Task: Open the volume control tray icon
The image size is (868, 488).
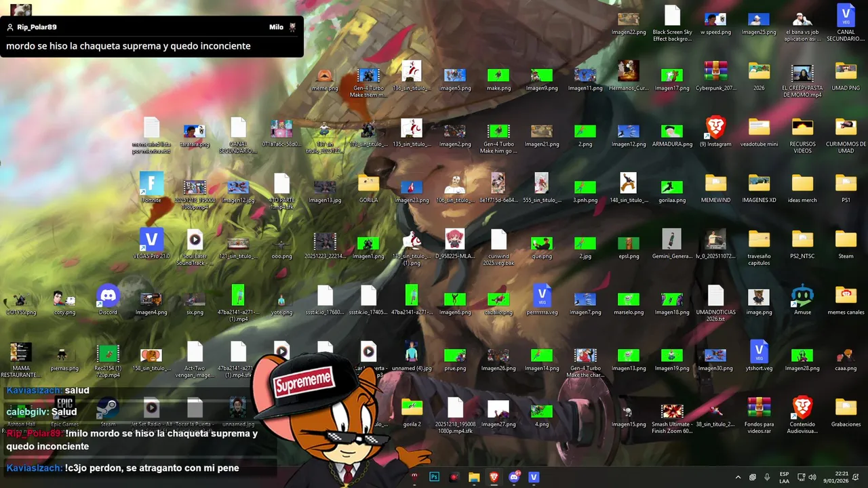Action: click(x=812, y=477)
